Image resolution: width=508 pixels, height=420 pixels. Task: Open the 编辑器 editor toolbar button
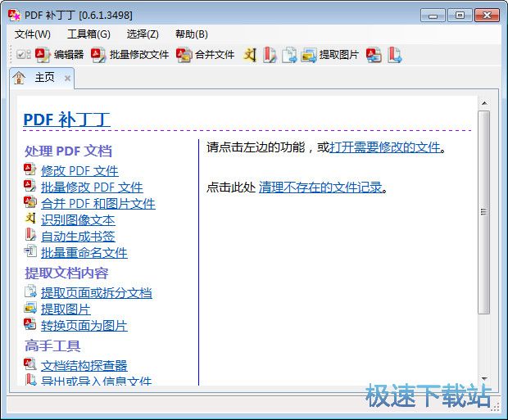pos(59,55)
